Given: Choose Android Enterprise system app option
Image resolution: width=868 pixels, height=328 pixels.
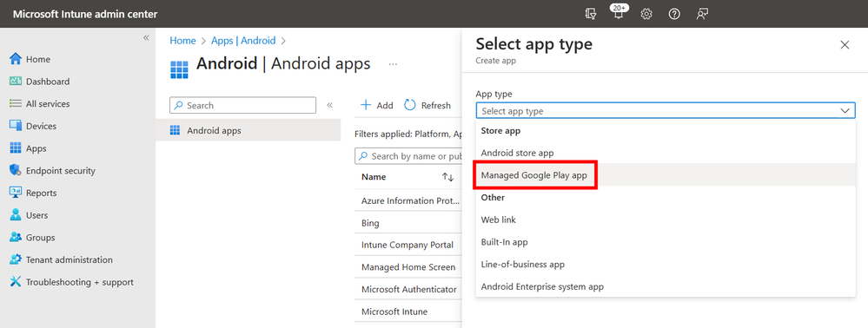Looking at the screenshot, I should (x=666, y=286).
